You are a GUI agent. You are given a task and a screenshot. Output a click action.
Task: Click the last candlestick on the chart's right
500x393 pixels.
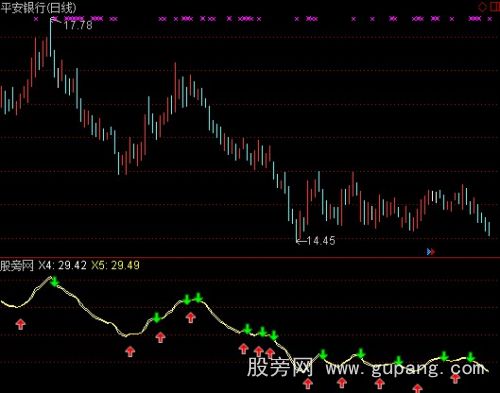489,229
